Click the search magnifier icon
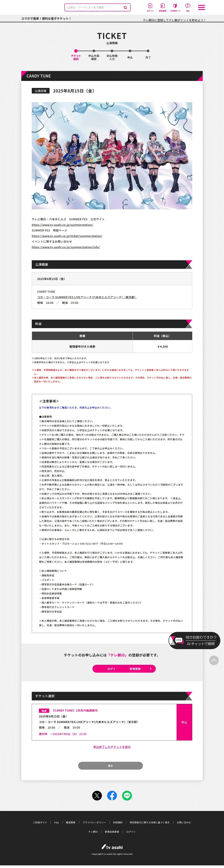The image size is (224, 868). [x=125, y=7]
